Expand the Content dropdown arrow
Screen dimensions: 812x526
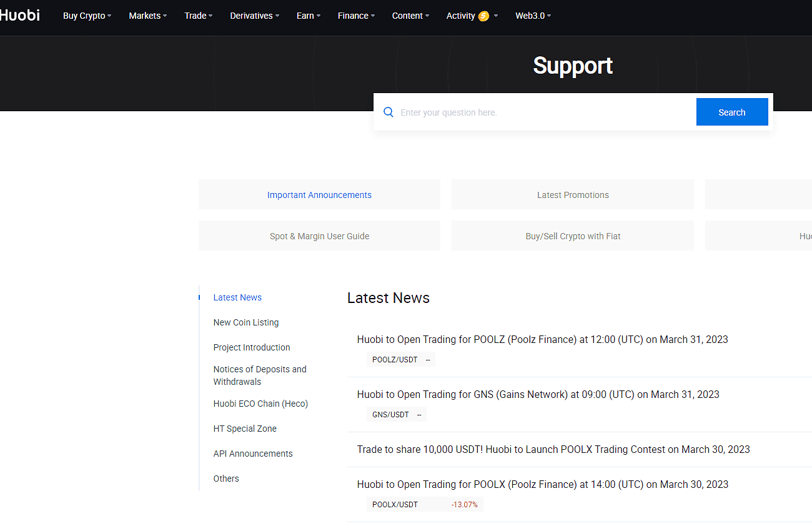[427, 16]
